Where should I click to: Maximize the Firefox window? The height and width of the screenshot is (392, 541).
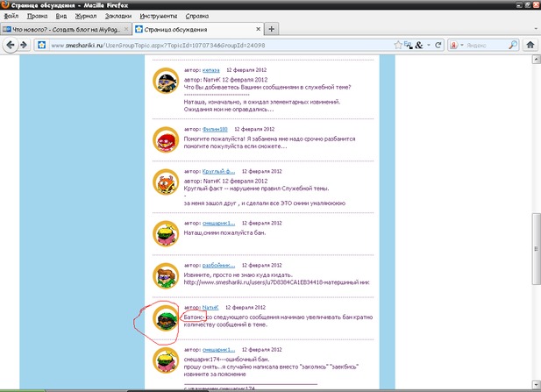point(528,5)
